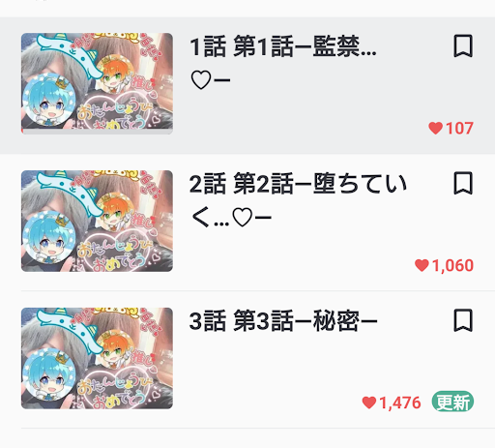
Task: Click the 1,060 like count number
Action: coord(452,265)
